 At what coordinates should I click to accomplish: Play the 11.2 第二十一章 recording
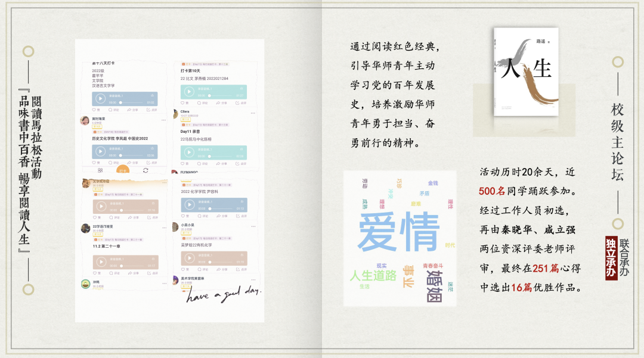click(x=101, y=262)
